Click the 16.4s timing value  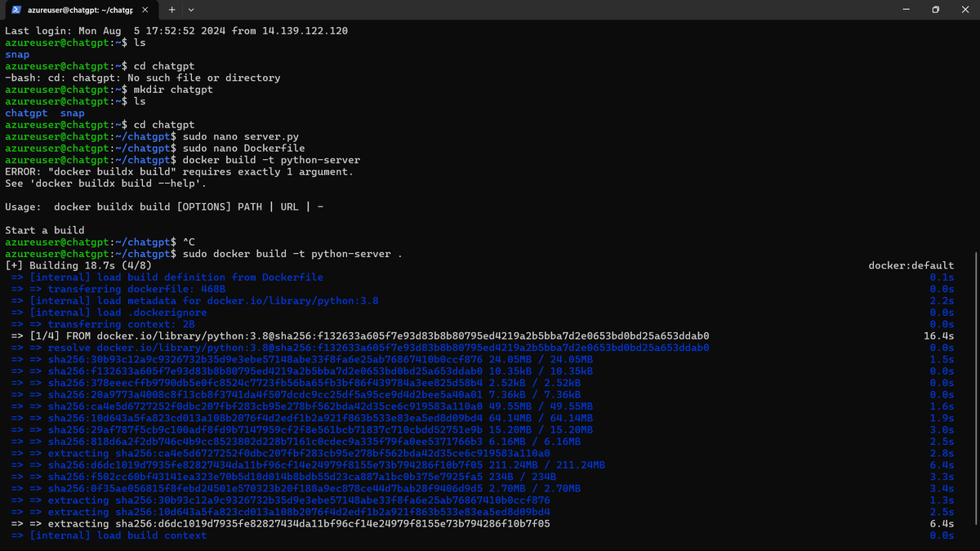pyautogui.click(x=938, y=336)
